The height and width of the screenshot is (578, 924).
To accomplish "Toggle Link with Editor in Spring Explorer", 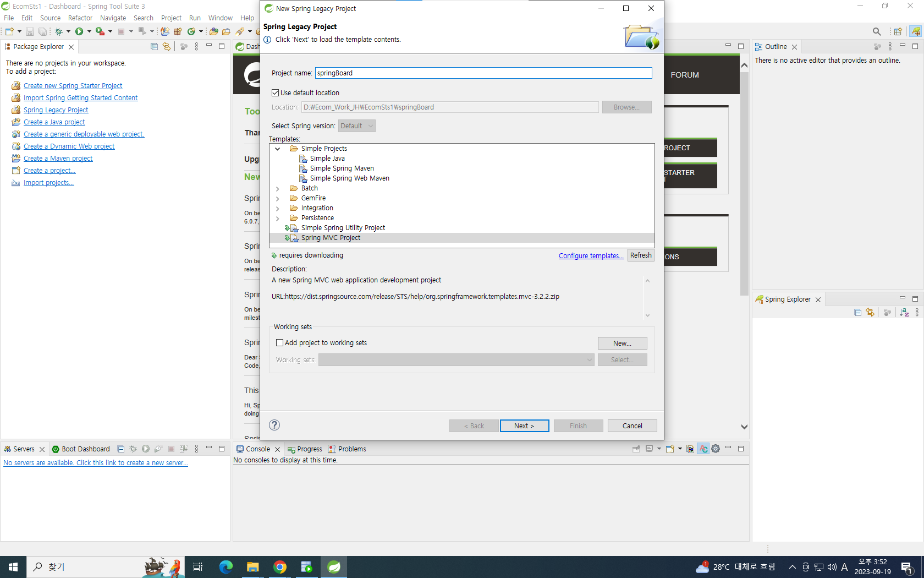I will [870, 312].
